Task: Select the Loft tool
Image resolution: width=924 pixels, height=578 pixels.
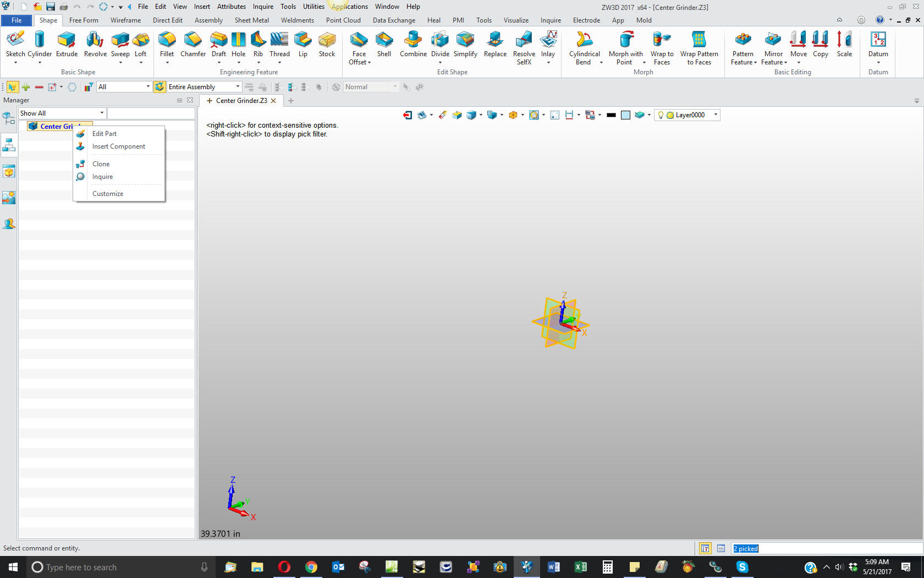Action: [141, 44]
